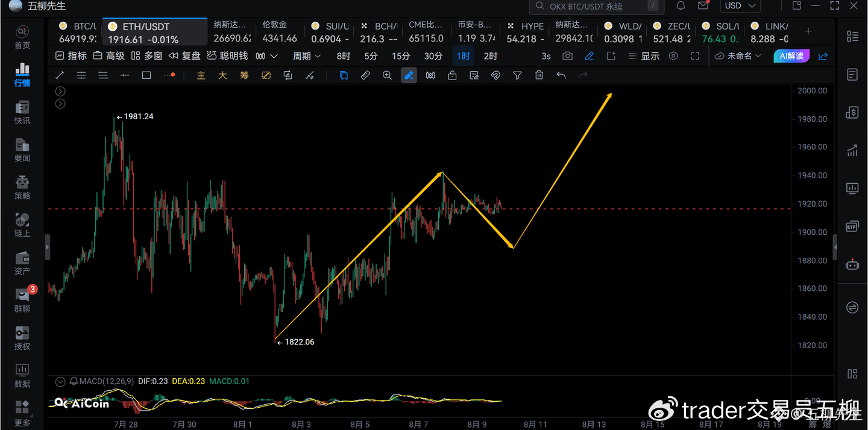Screen dimensions: 868x430
Task: Activate the zoom-in magnifier tool
Action: (387, 75)
